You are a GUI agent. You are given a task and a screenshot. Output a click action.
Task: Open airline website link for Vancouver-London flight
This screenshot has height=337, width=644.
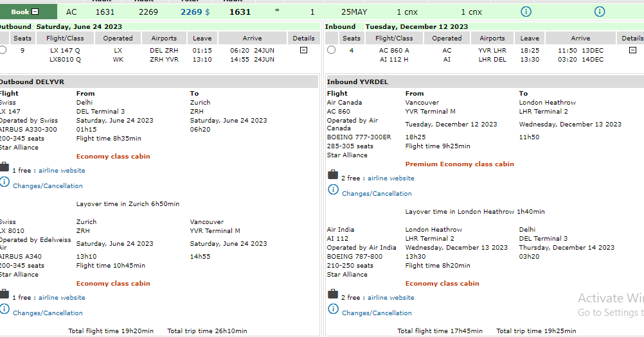[390, 178]
